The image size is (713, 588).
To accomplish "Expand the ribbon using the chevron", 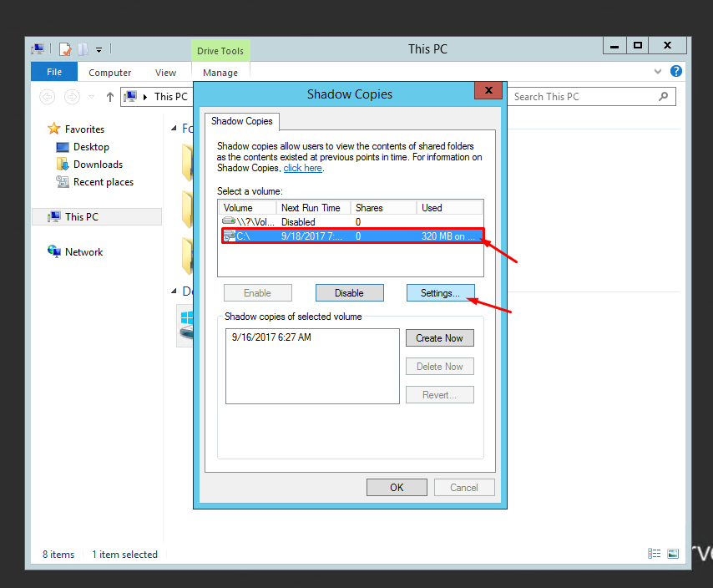I will point(658,71).
